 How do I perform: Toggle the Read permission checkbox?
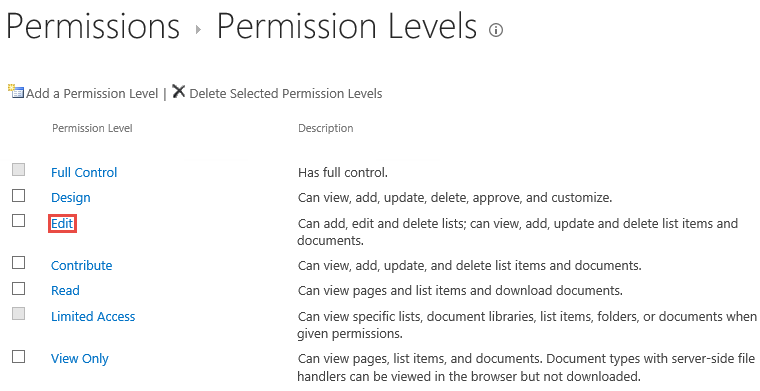(18, 288)
